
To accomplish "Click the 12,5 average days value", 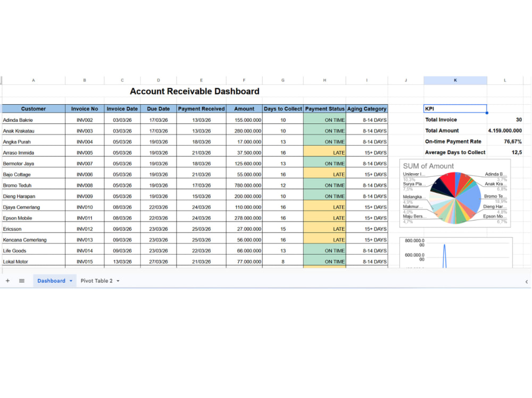I will [x=517, y=152].
